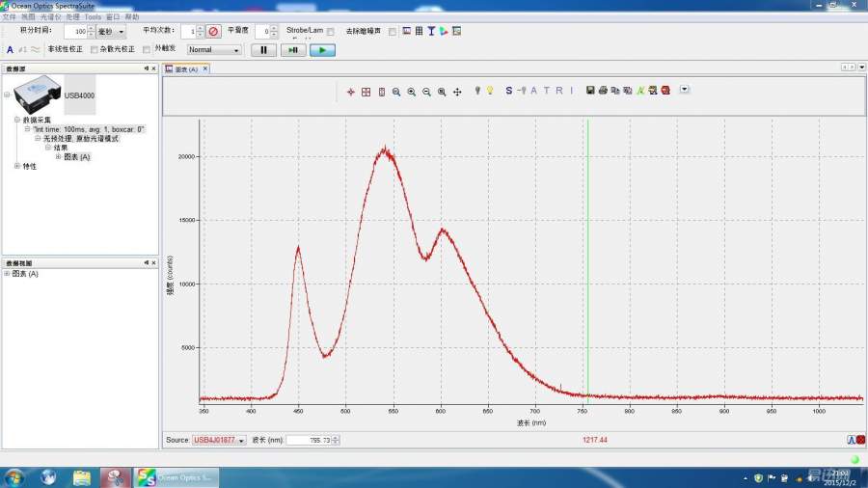
Task: Open the Source USB4J01877 dropdown
Action: click(x=219, y=440)
